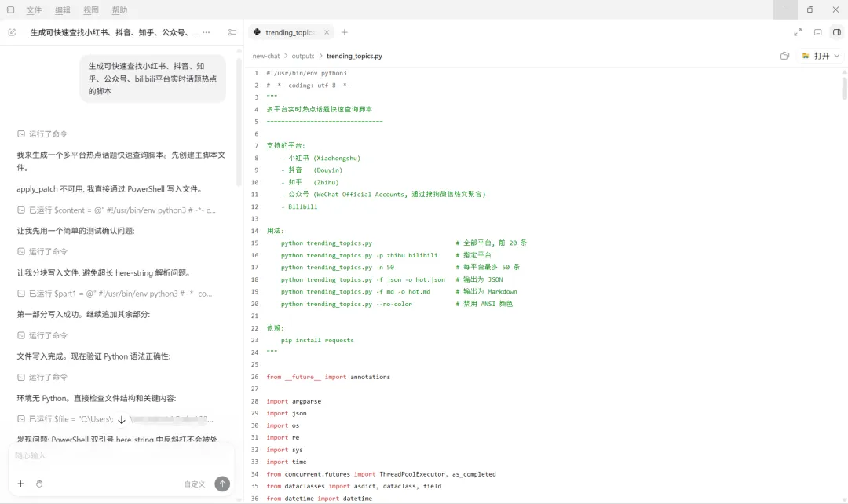Toggle the right side panel icon
This screenshot has height=504, width=848.
(837, 32)
